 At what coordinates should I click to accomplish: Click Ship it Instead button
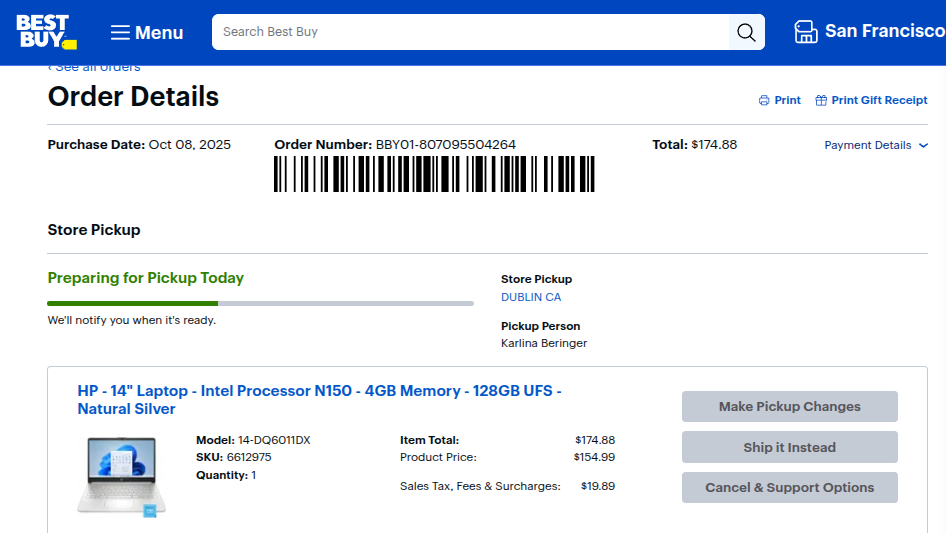click(790, 447)
